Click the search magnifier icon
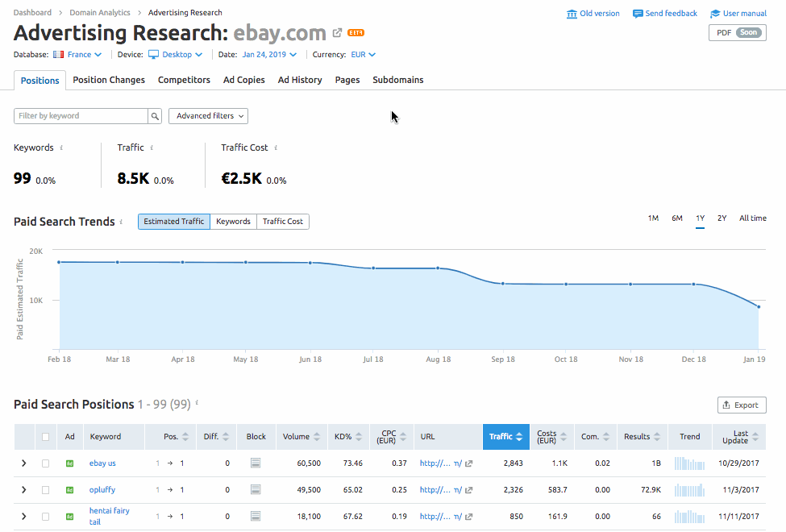The image size is (786, 532). 156,116
